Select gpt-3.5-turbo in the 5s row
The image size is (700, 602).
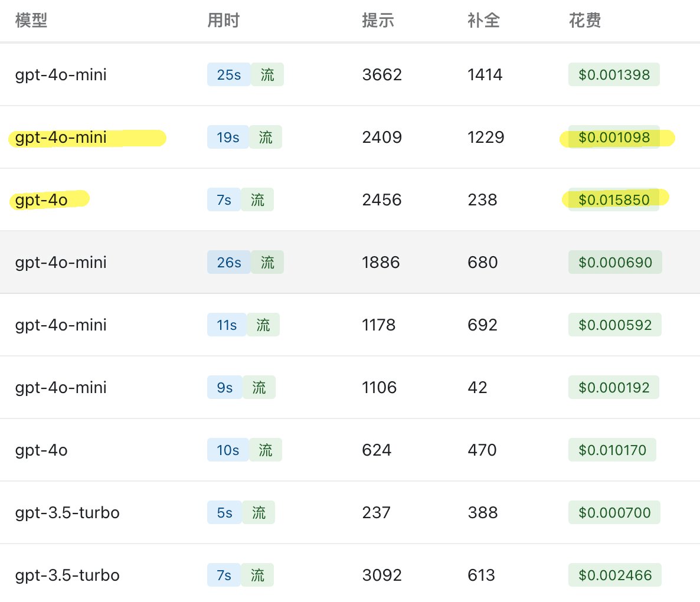click(x=67, y=512)
